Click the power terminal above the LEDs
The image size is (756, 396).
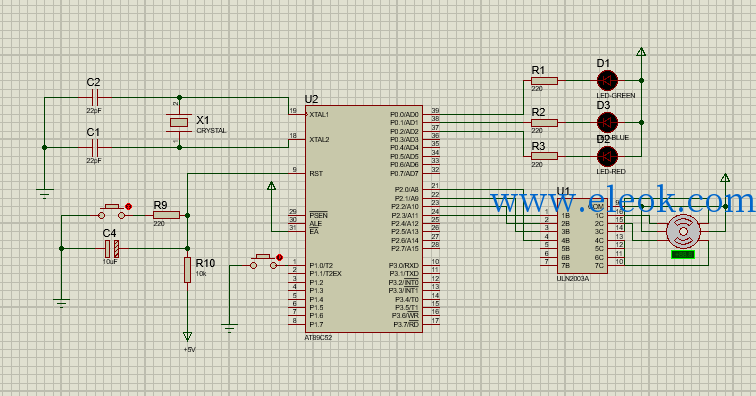(641, 52)
